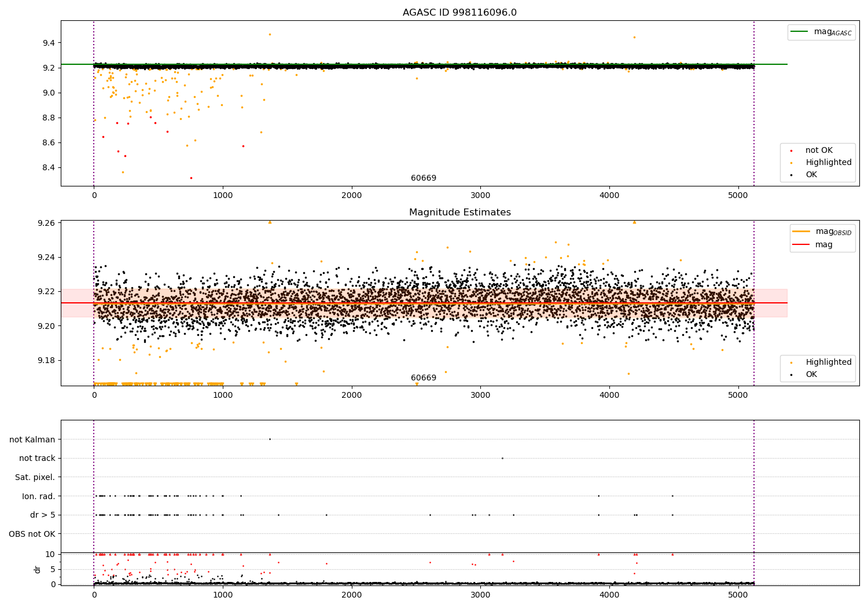
Task: Click the 2000 x-tick under bottom plot
Action: tap(352, 595)
